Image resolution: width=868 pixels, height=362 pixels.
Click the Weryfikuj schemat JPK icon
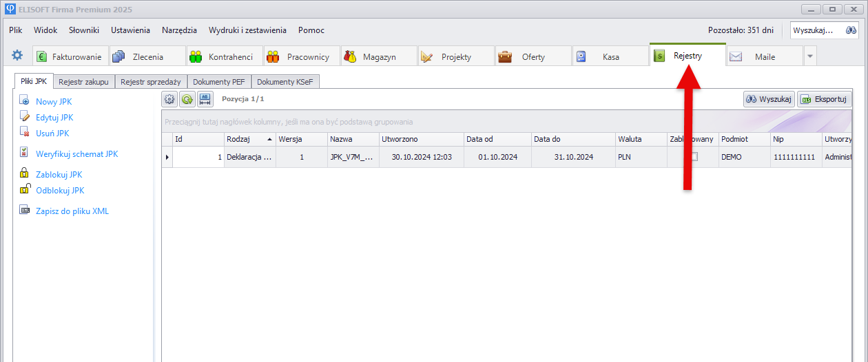pyautogui.click(x=25, y=153)
